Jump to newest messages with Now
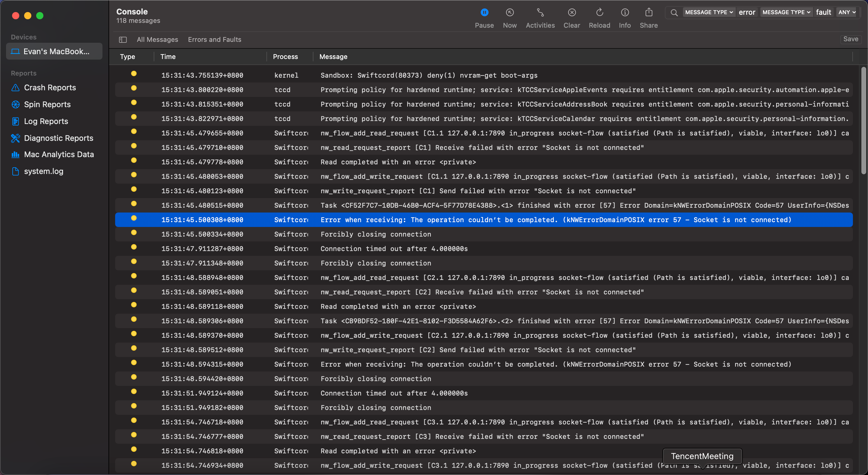 509,17
